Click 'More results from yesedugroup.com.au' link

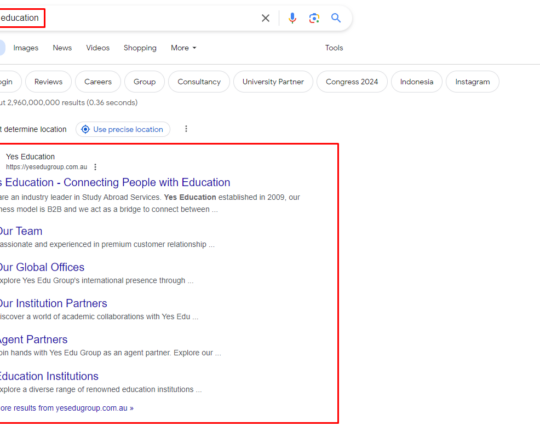(67, 408)
